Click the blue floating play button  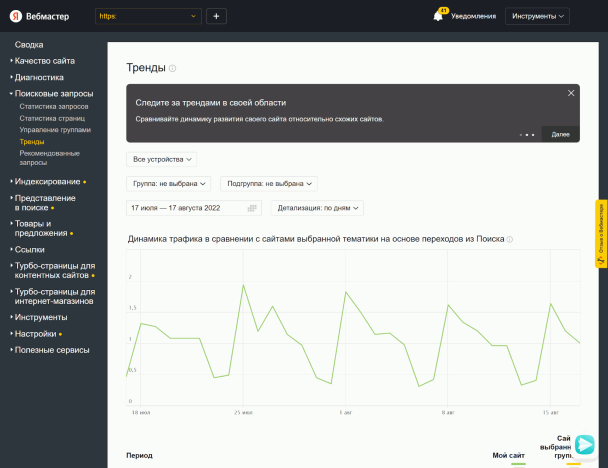point(585,445)
